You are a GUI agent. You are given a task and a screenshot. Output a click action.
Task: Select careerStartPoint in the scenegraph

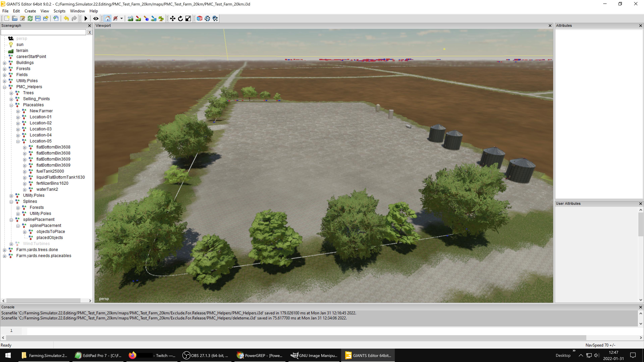31,56
